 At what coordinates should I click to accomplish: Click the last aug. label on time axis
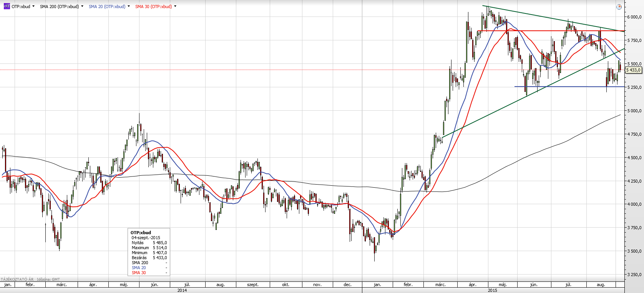click(601, 285)
